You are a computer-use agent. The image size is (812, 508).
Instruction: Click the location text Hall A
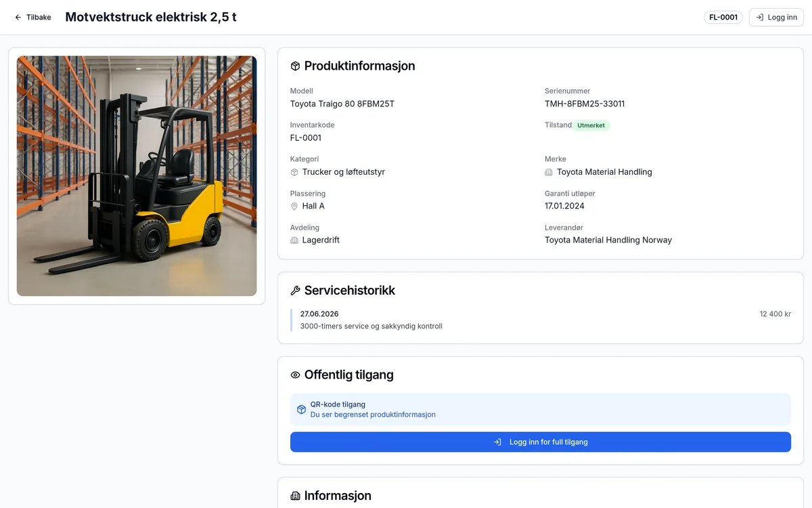point(313,206)
